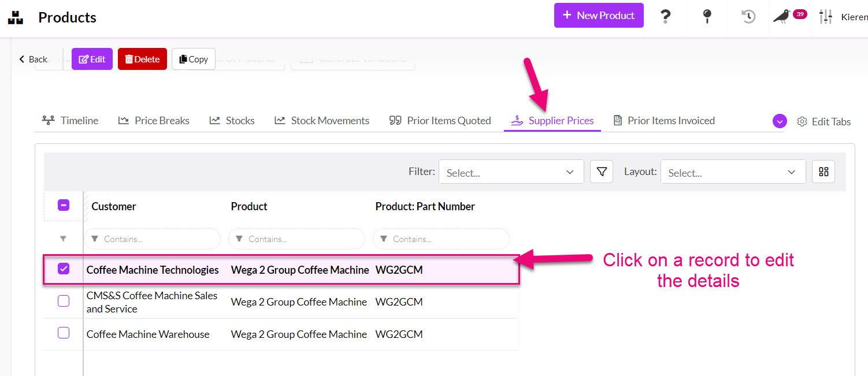The image size is (868, 376).
Task: Click the pin icon in header
Action: click(x=707, y=17)
